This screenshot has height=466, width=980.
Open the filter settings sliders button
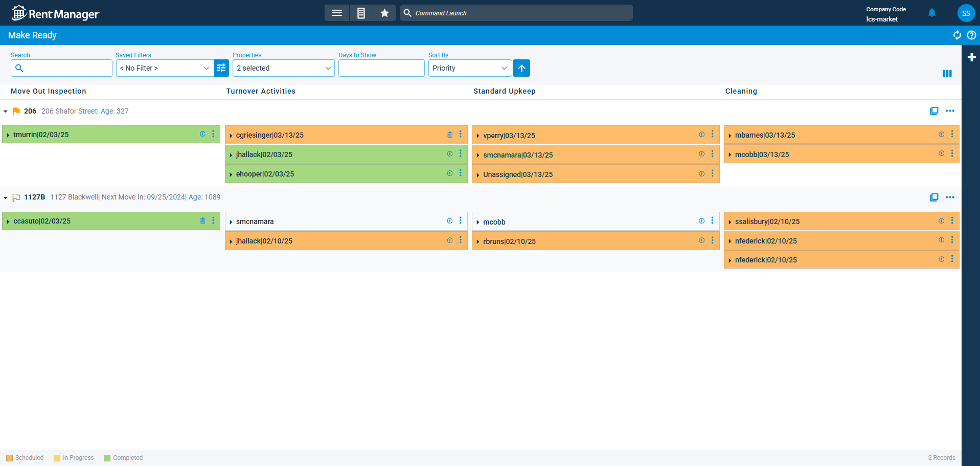pyautogui.click(x=221, y=68)
